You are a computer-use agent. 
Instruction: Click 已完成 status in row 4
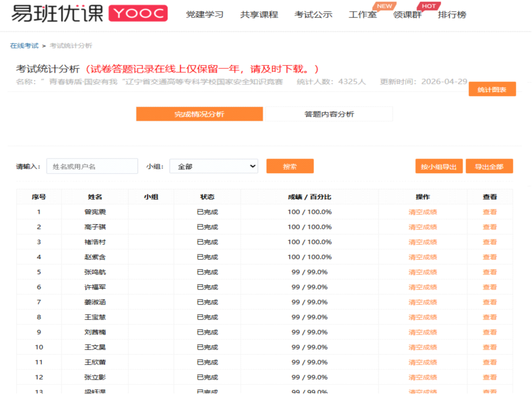point(207,257)
